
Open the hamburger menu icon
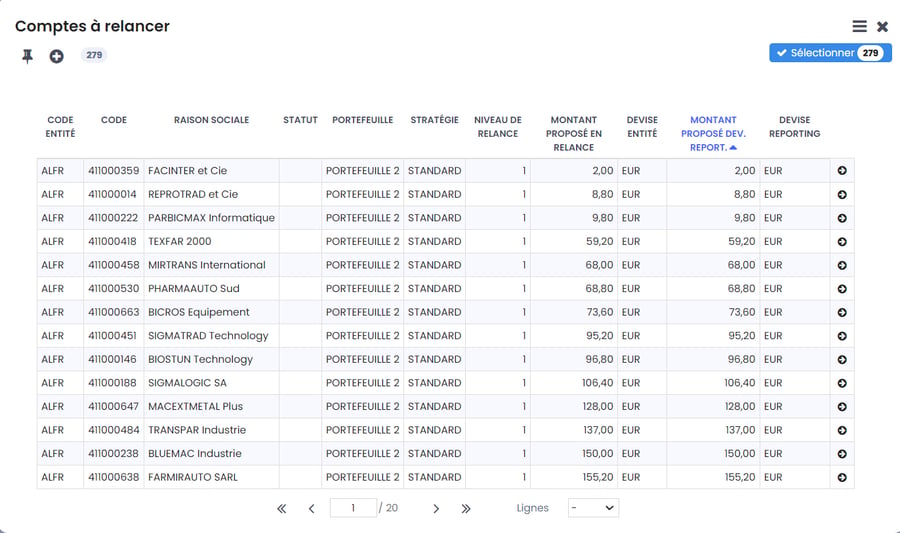click(859, 26)
